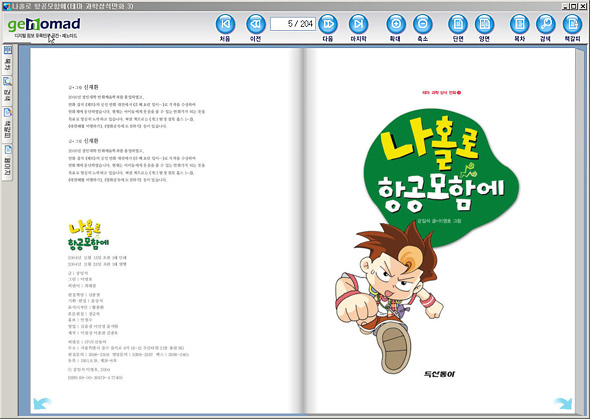Open the 페이지 side tab
Viewport: 590px width, 419px height.
coord(8,162)
